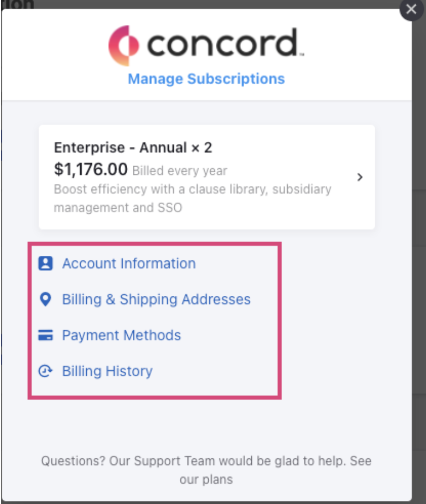
Task: Select Billing & Shipping Addresses
Action: tap(157, 300)
